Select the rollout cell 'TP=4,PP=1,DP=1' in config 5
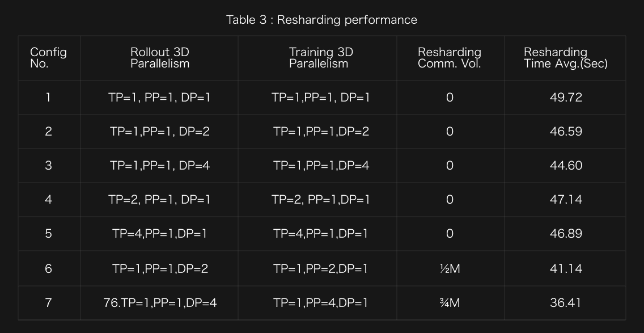 (x=159, y=234)
